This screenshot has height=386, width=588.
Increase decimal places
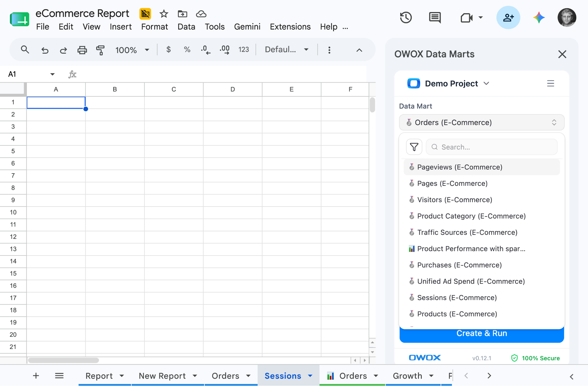[x=225, y=50]
